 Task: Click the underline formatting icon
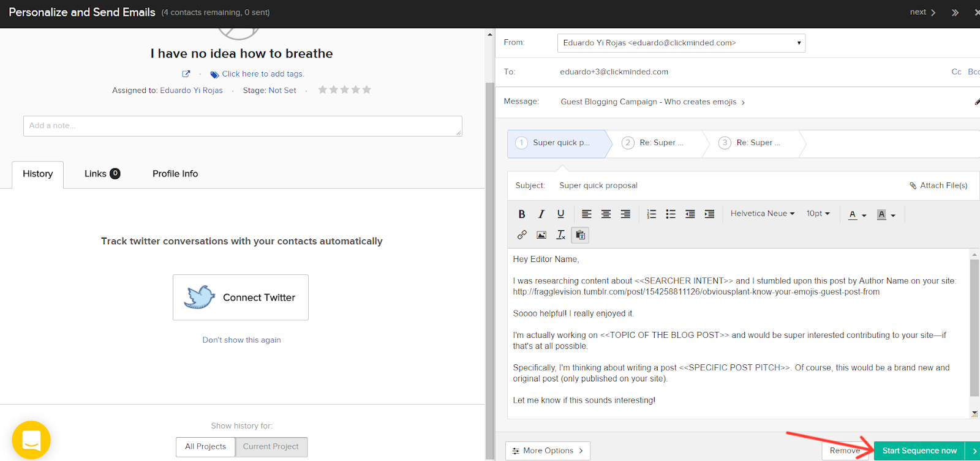click(x=560, y=214)
